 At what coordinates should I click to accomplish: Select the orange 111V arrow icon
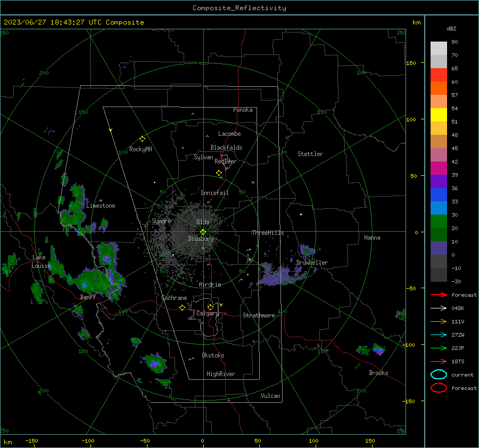click(439, 321)
